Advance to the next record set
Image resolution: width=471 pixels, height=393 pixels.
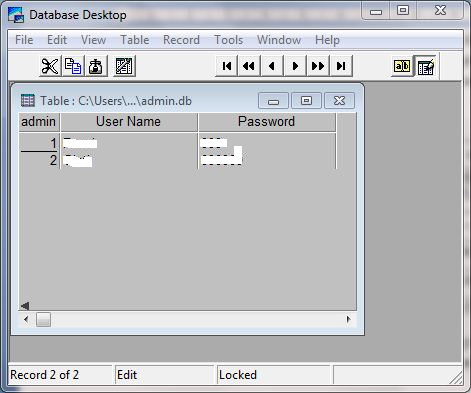(318, 66)
